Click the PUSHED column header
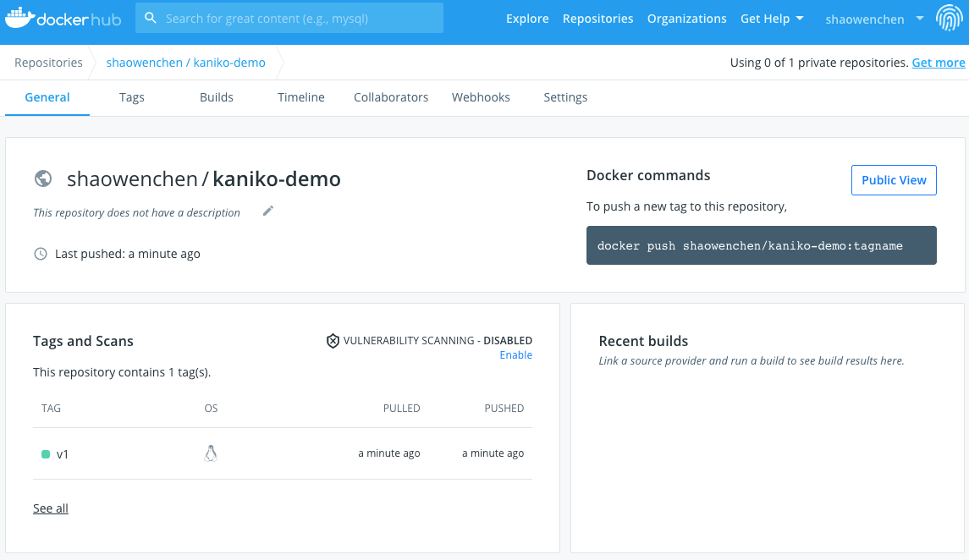 (504, 408)
